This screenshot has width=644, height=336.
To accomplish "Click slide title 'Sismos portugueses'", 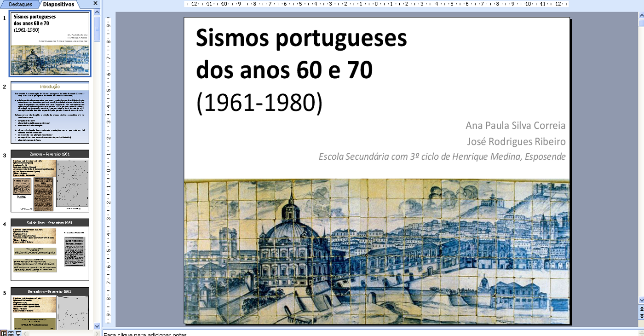I will click(x=301, y=38).
